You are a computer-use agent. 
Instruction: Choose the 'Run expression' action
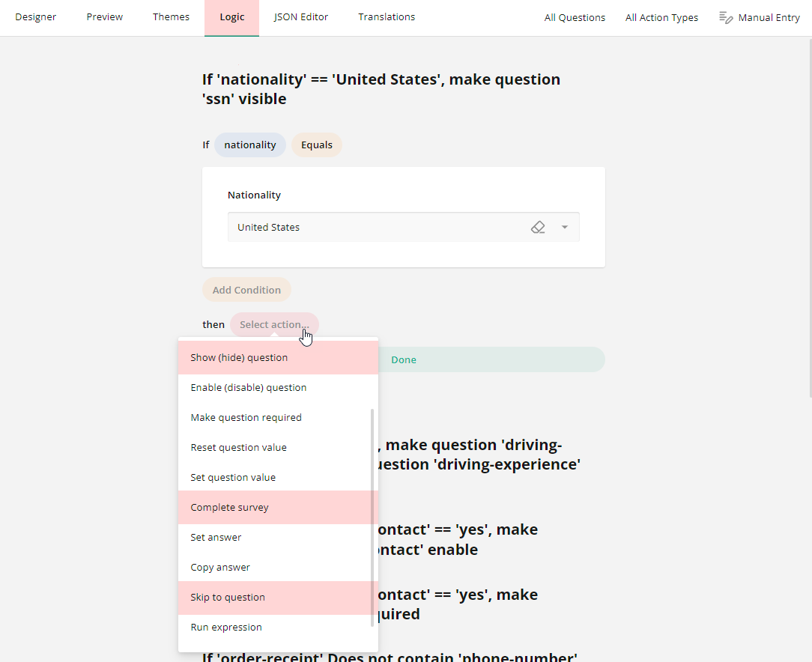coord(225,627)
